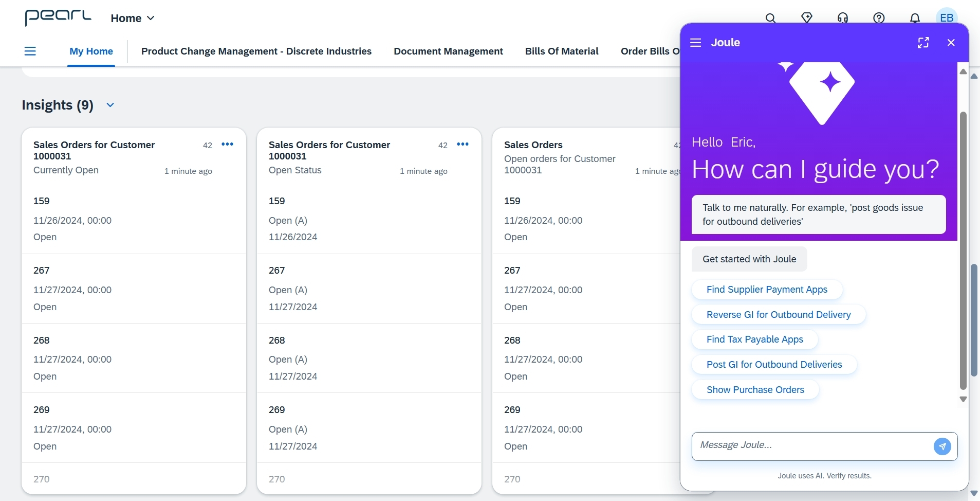Open the Order Bills tab

click(x=650, y=51)
